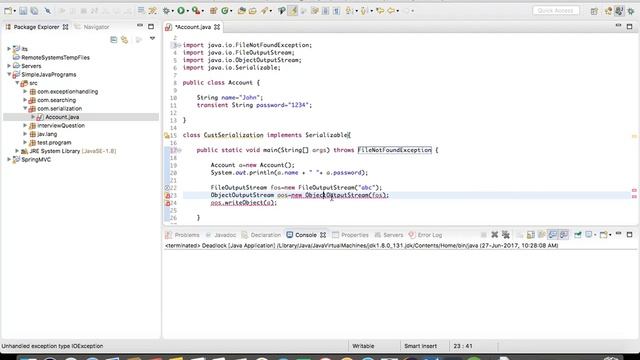The width and height of the screenshot is (640, 360).
Task: Toggle Mark Occurrences highlighter icon
Action: (292, 11)
